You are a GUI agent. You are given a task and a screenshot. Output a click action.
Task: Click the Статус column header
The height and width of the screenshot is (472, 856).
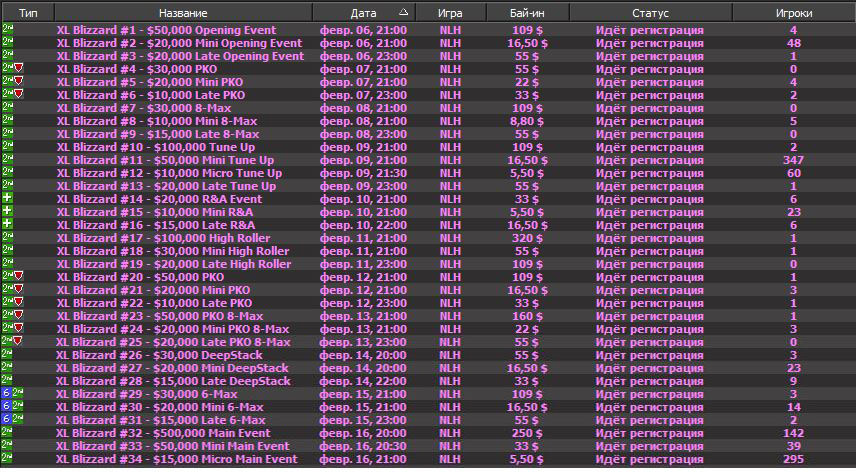point(650,13)
